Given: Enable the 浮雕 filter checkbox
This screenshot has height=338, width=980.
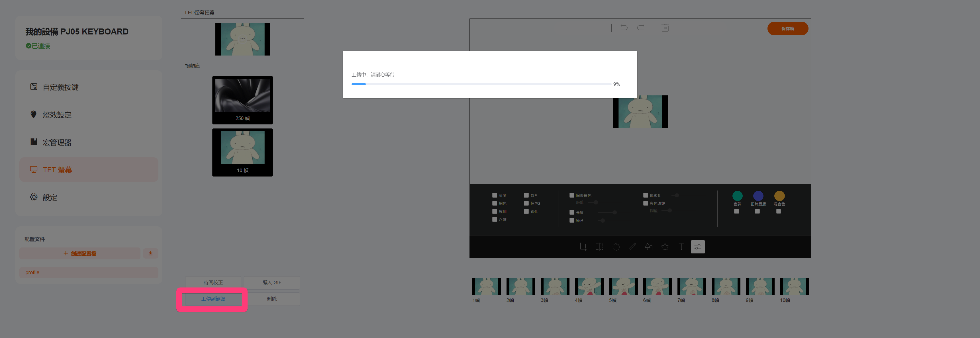Looking at the screenshot, I should 495,219.
